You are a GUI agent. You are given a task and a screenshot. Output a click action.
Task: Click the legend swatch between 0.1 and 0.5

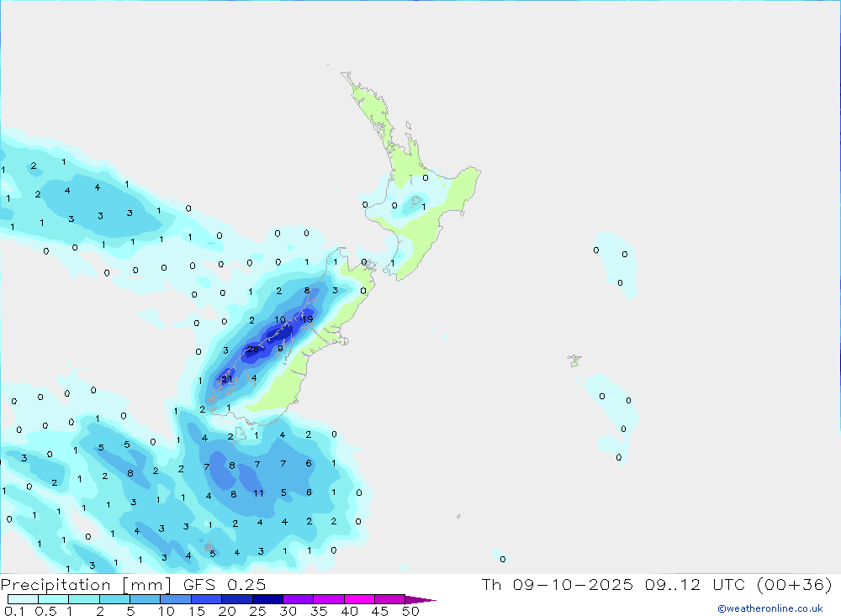pyautogui.click(x=23, y=599)
